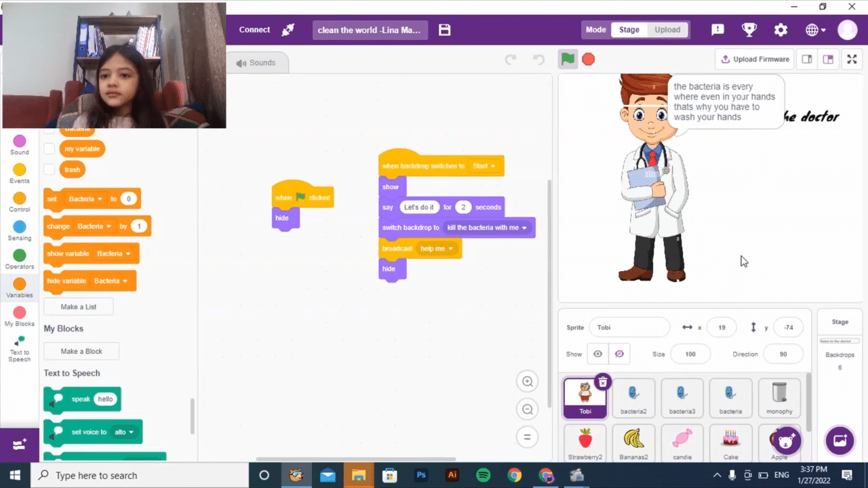Zoom out on the script workspace

(x=527, y=409)
